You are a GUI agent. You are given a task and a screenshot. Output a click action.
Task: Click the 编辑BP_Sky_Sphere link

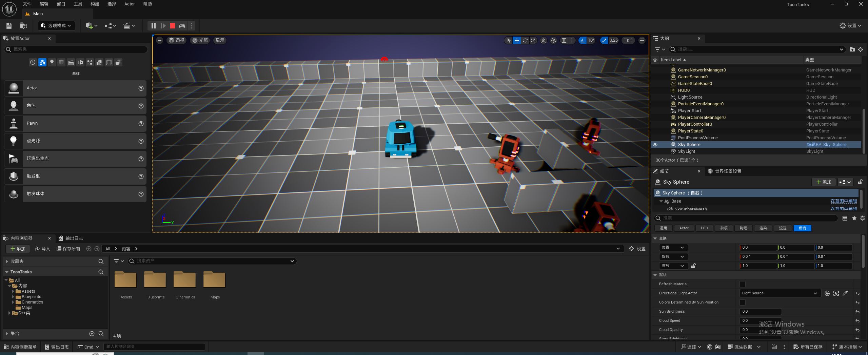(x=826, y=145)
